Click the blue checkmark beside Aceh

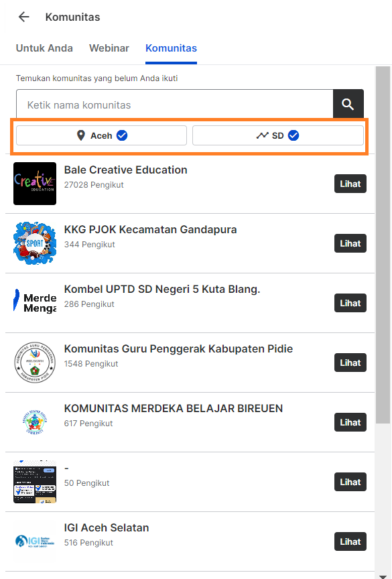[122, 135]
